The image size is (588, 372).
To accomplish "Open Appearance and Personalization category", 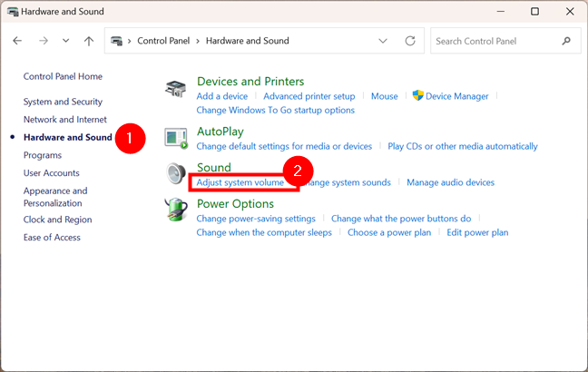I will pos(55,197).
